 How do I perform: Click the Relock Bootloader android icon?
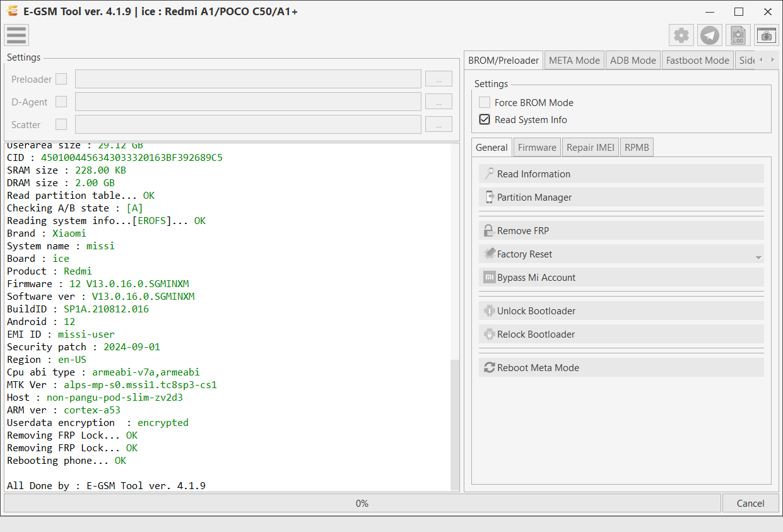click(x=489, y=334)
